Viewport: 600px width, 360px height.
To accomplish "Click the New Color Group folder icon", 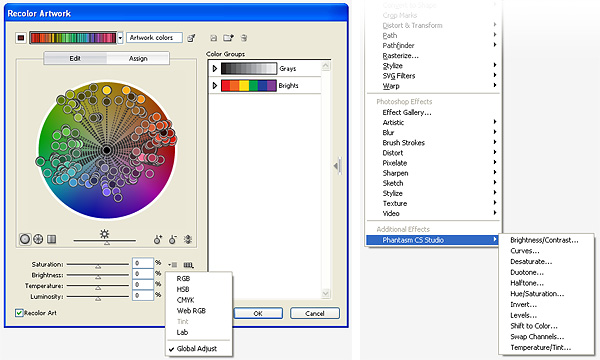I will pyautogui.click(x=228, y=37).
